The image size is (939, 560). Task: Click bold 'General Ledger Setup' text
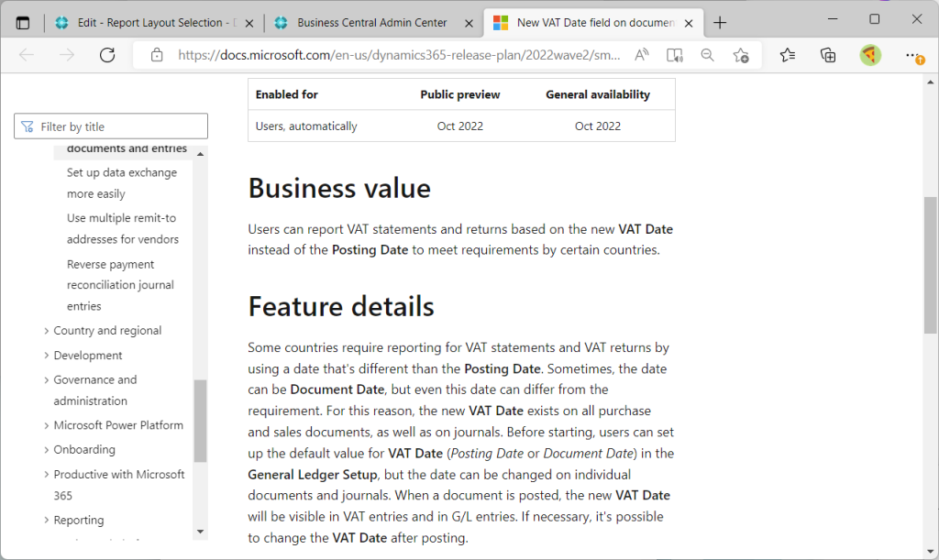point(313,475)
